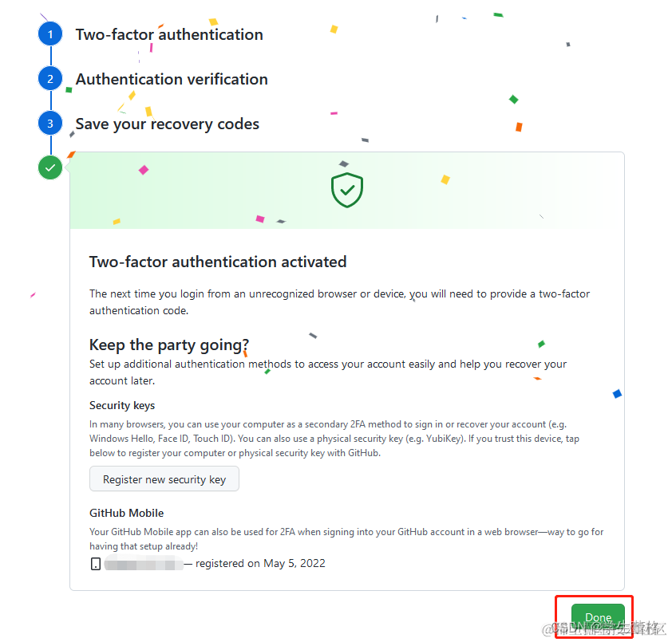The image size is (672, 642).
Task: Click the unrecognized browser login notice paragraph
Action: click(x=339, y=302)
